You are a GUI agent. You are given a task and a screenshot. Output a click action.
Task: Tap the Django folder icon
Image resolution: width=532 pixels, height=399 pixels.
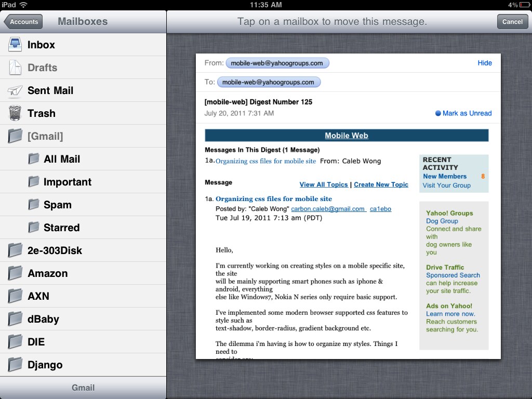tap(15, 364)
